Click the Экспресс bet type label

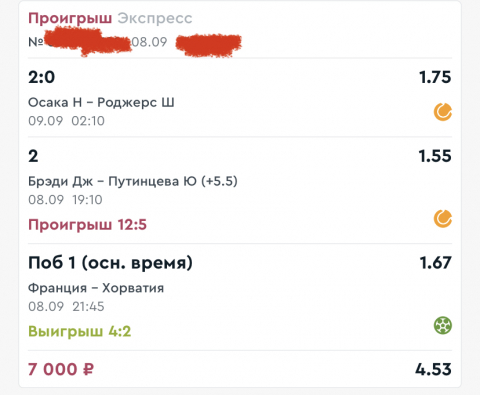(155, 18)
